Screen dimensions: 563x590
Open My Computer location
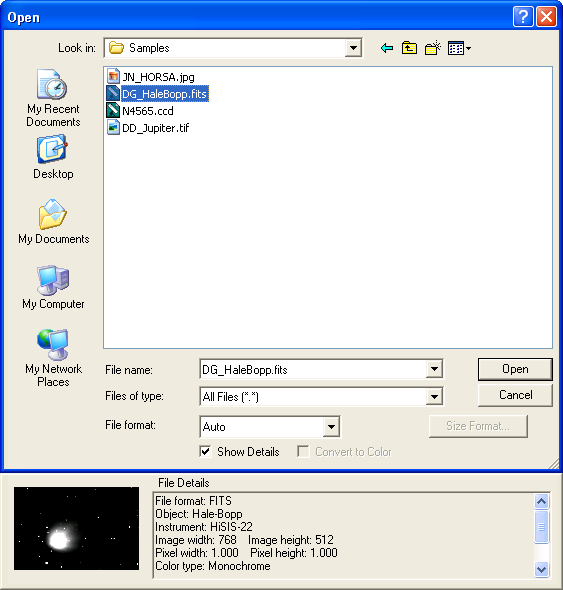pos(53,287)
